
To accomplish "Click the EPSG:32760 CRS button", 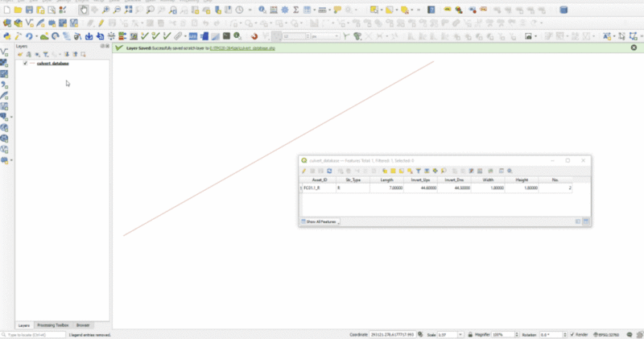I will click(x=620, y=334).
